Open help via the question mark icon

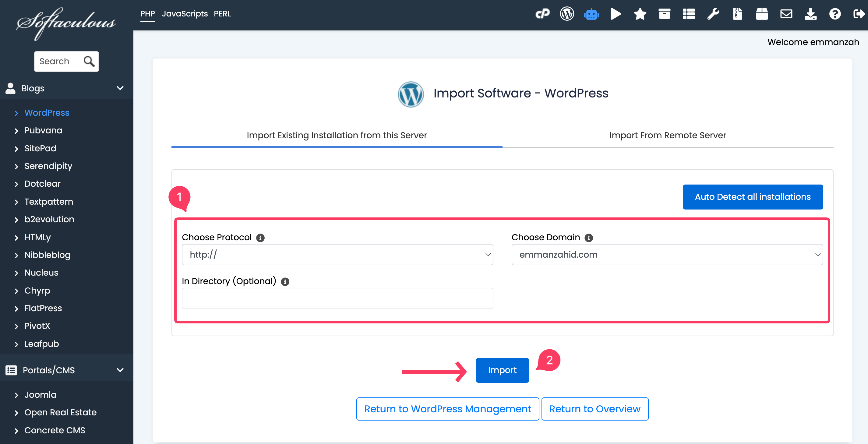[835, 14]
